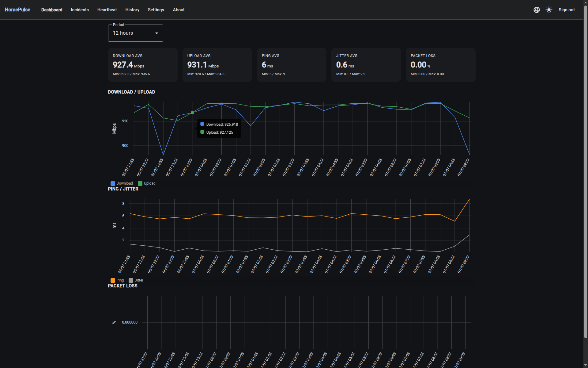Image resolution: width=588 pixels, height=368 pixels.
Task: Click the Period dropdown arrow
Action: (x=157, y=33)
